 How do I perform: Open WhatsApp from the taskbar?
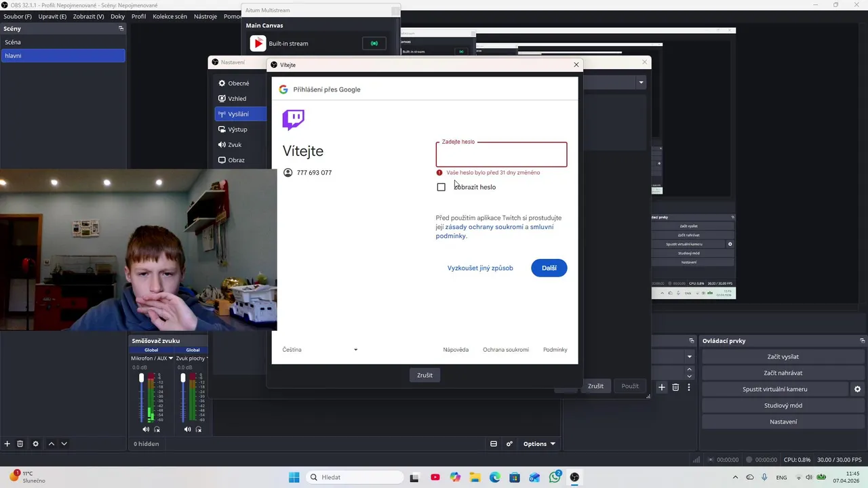coord(555,477)
